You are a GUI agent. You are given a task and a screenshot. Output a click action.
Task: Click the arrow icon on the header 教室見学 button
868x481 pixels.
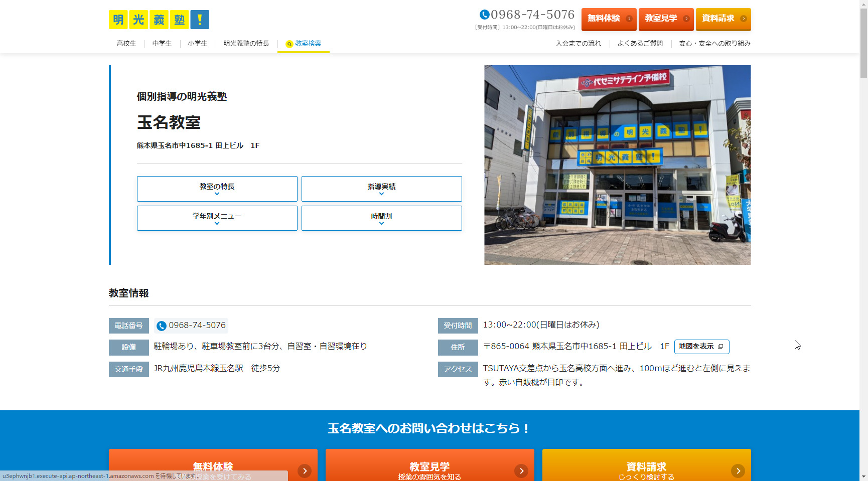coord(686,19)
